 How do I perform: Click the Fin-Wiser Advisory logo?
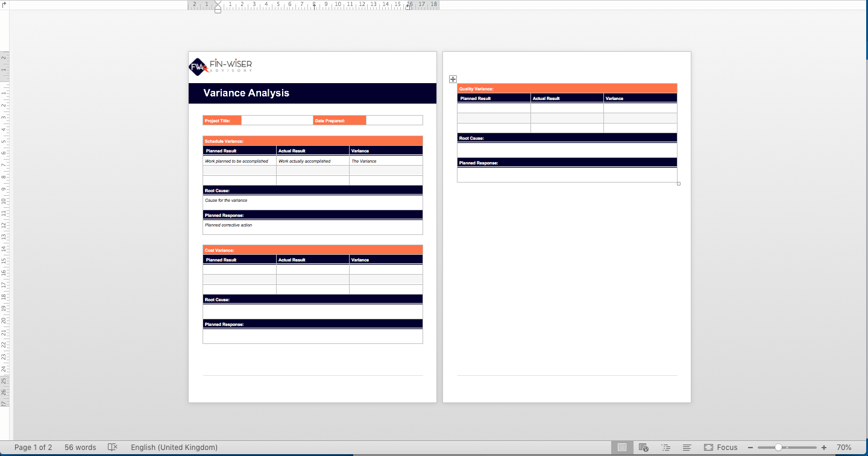tap(221, 66)
